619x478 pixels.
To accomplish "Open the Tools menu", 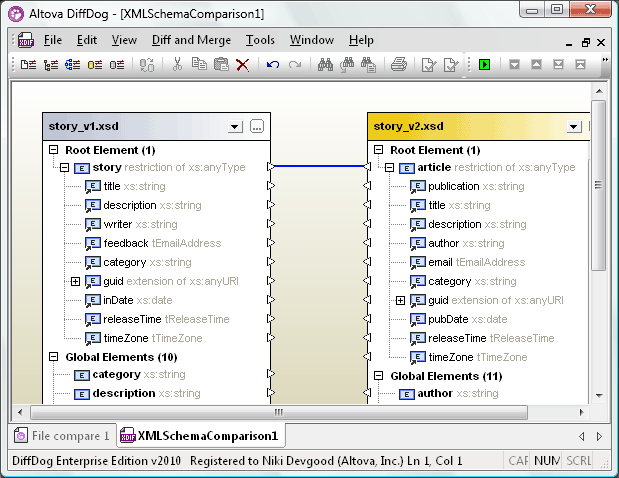I will [260, 40].
